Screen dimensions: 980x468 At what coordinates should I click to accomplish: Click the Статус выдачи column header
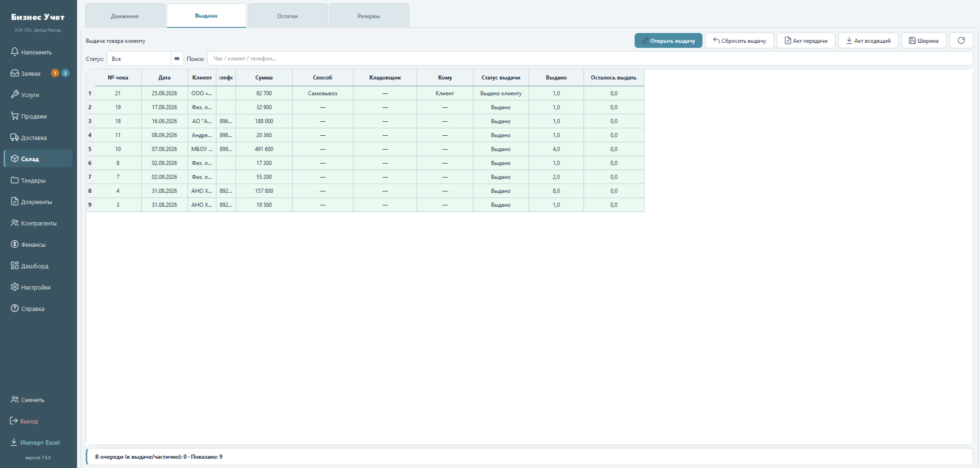click(x=501, y=78)
